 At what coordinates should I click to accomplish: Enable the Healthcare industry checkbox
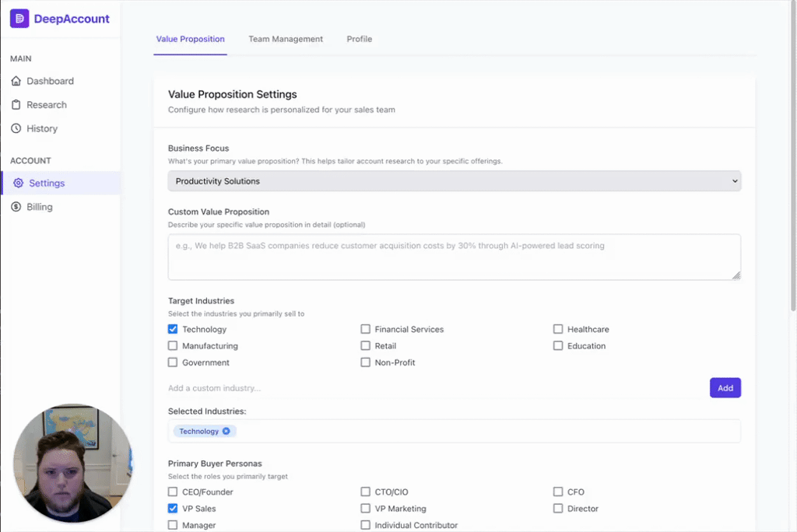558,329
